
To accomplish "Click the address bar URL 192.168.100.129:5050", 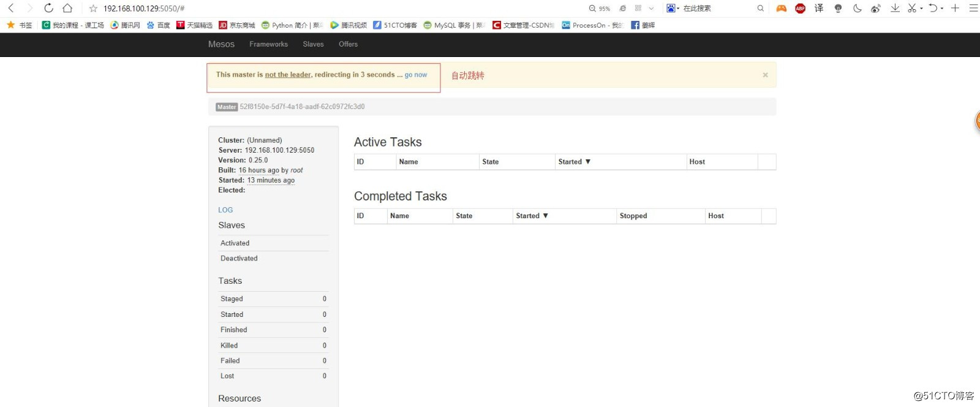I will tap(144, 9).
